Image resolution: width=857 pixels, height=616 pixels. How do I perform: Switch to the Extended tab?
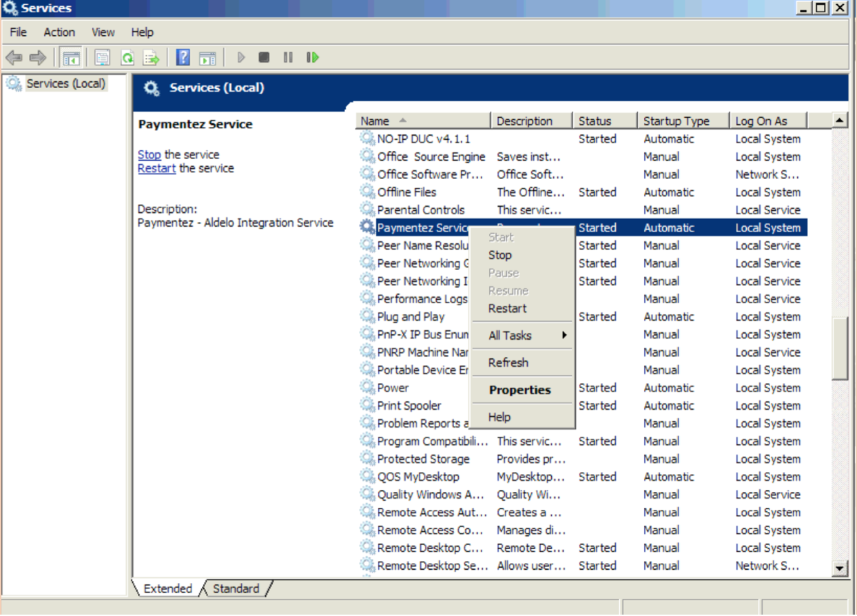click(168, 588)
